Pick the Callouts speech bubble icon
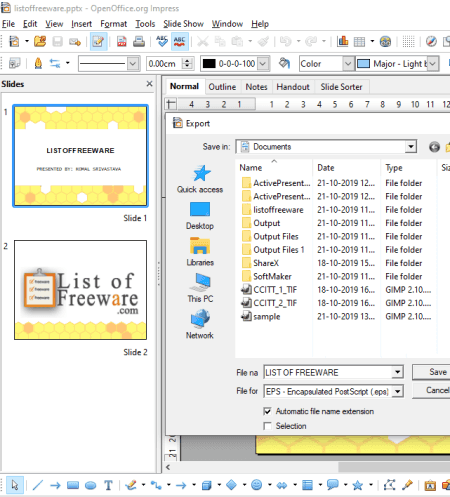The width and height of the screenshot is (450, 497). point(333,485)
